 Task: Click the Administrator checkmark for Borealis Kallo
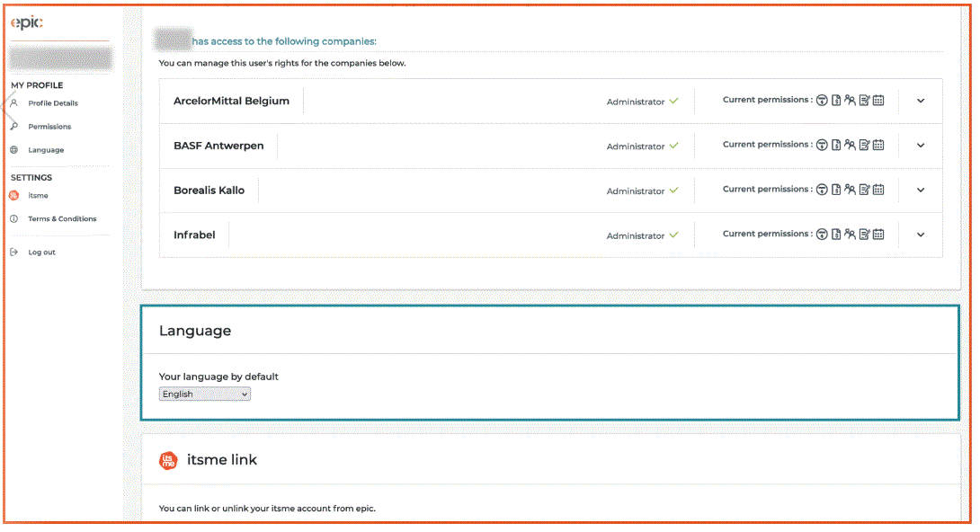click(x=674, y=191)
